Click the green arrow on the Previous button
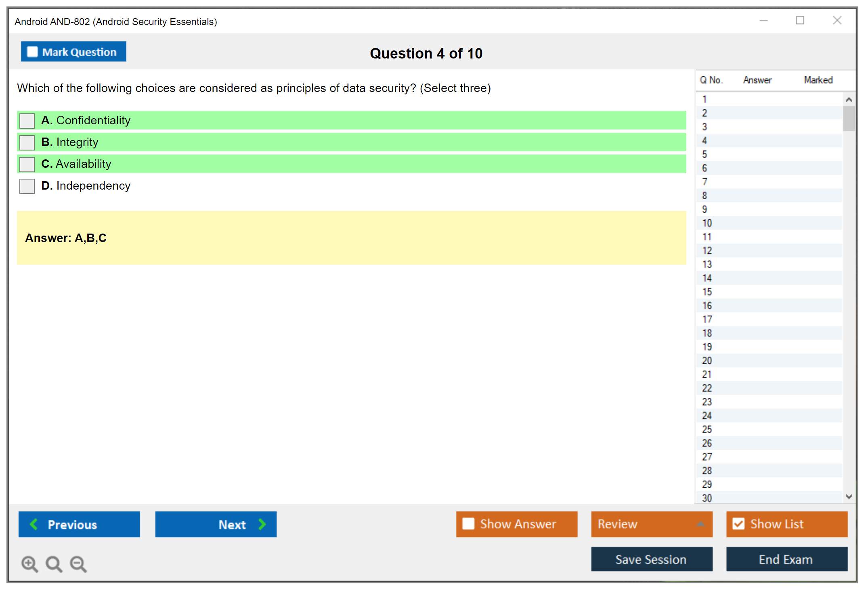 [x=34, y=524]
